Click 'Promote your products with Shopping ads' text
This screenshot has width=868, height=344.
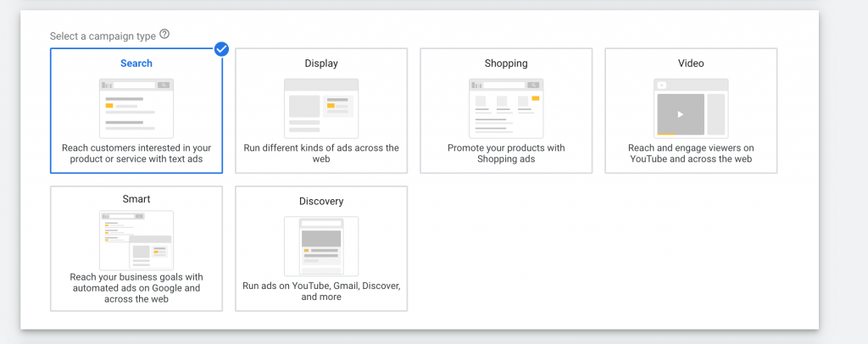coord(506,153)
